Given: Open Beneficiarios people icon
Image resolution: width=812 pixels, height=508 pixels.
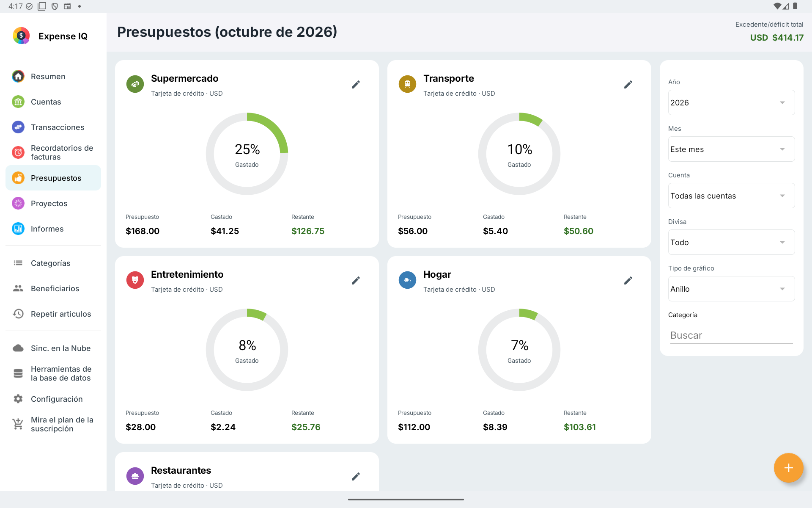Looking at the screenshot, I should click(18, 288).
